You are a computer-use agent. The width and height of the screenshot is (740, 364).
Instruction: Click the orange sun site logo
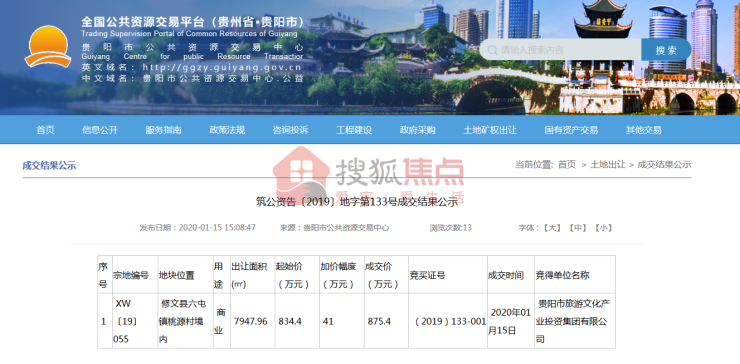coord(48,47)
